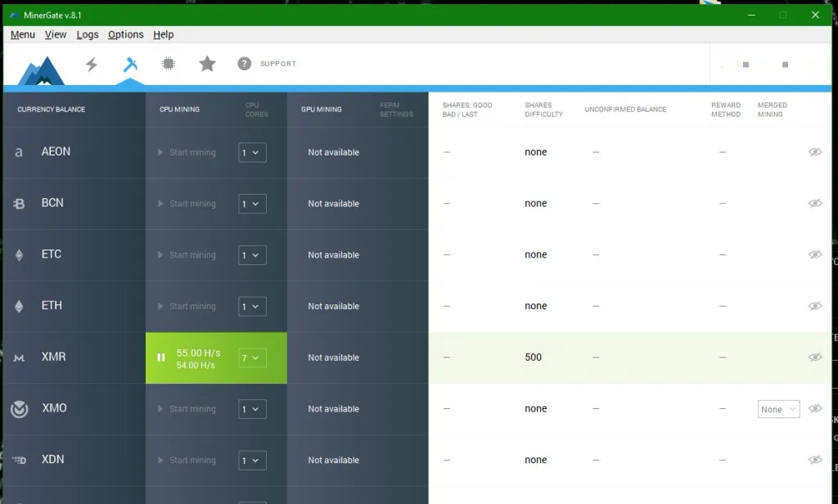Screen dimensions: 838x504
Task: Start mining ETC on CPU
Action: [187, 255]
